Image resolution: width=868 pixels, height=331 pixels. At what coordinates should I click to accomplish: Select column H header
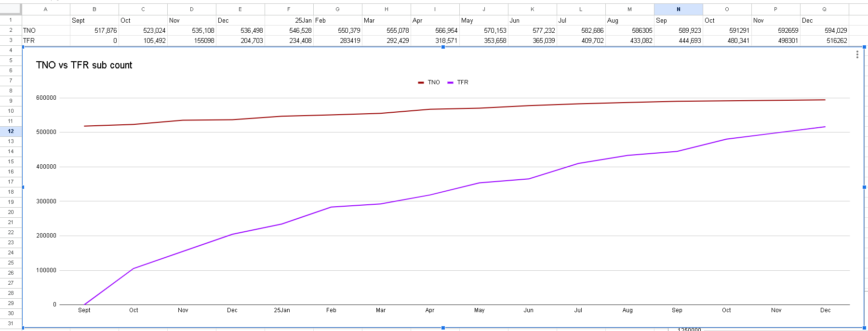tap(387, 9)
